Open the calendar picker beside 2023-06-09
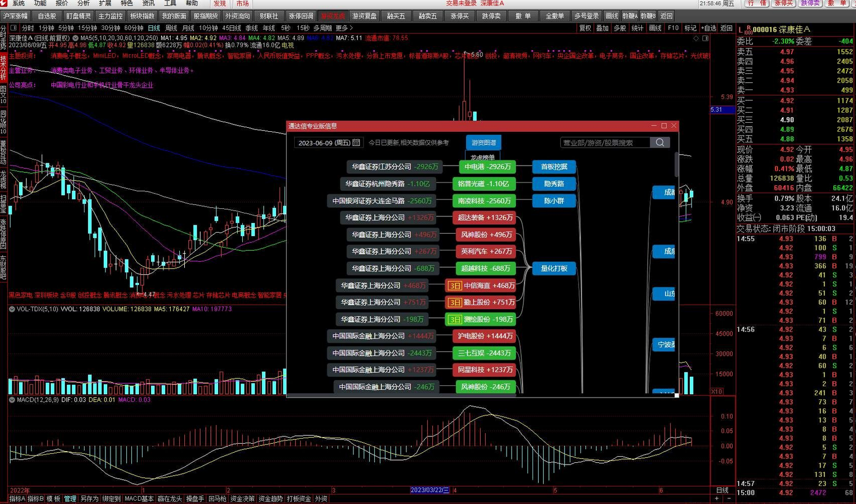Screen dimensions: 856x504 tap(356, 142)
